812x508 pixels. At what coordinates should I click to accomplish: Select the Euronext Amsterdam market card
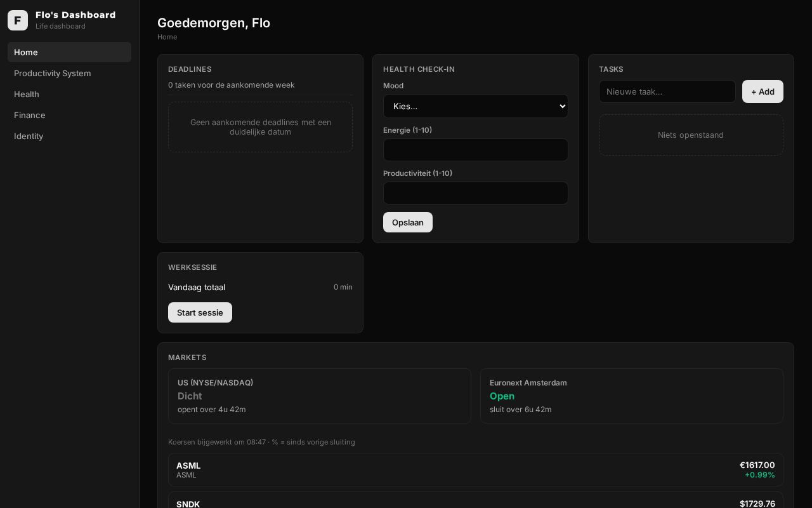(632, 396)
